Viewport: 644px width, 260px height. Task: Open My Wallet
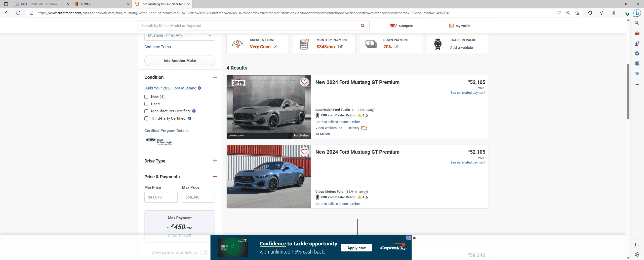pos(460,26)
